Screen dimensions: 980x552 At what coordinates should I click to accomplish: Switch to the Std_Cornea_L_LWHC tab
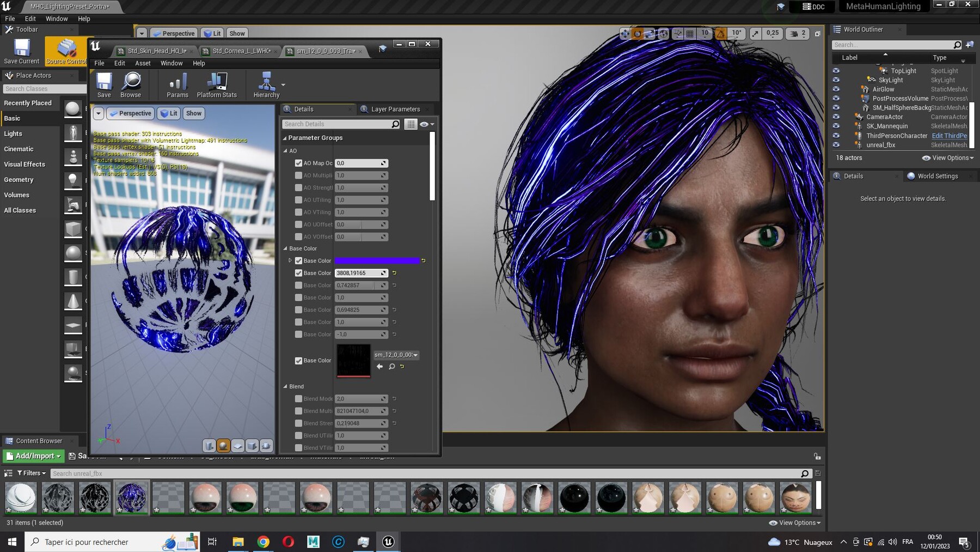[240, 51]
